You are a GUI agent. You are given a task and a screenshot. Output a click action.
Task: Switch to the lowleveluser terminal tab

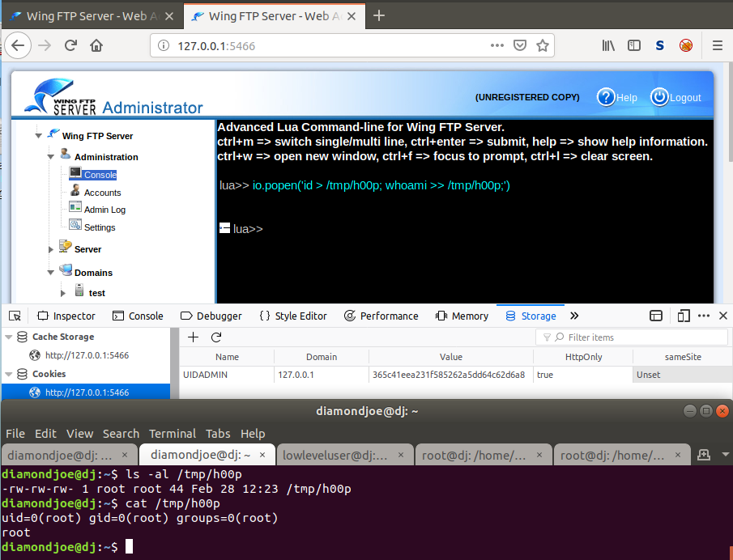tap(335, 455)
